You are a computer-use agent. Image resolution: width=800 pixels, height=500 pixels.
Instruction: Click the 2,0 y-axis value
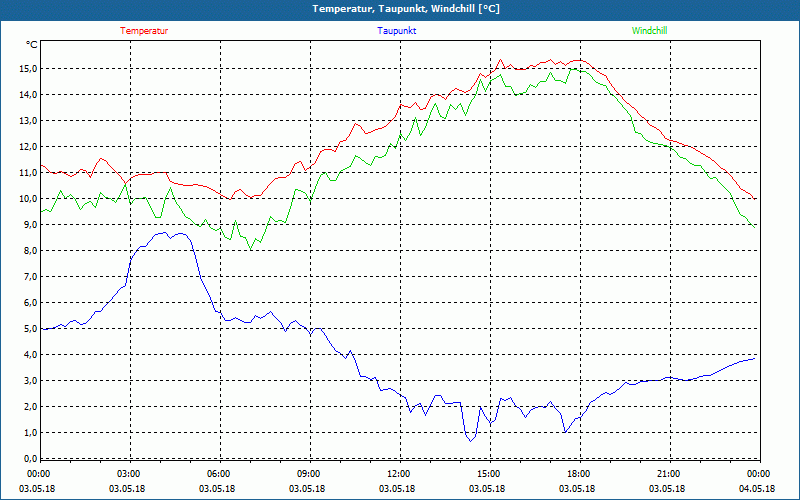tap(30, 407)
